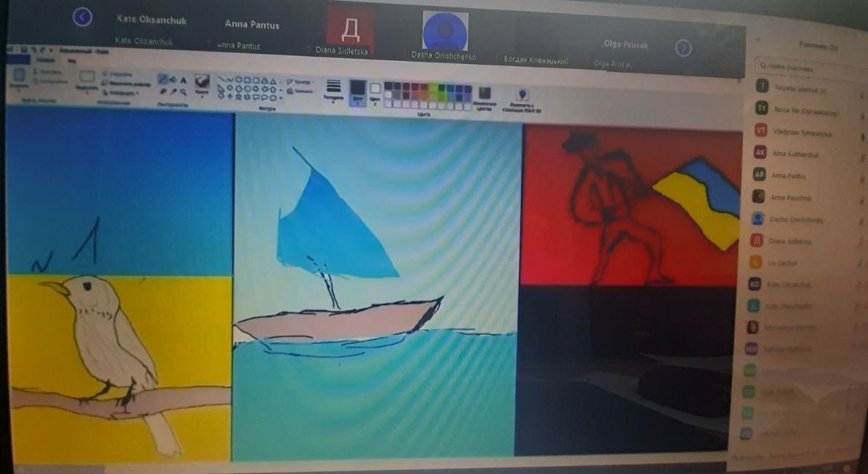Pick the yellow swatch in palette
The height and width of the screenshot is (474, 868).
point(433,87)
